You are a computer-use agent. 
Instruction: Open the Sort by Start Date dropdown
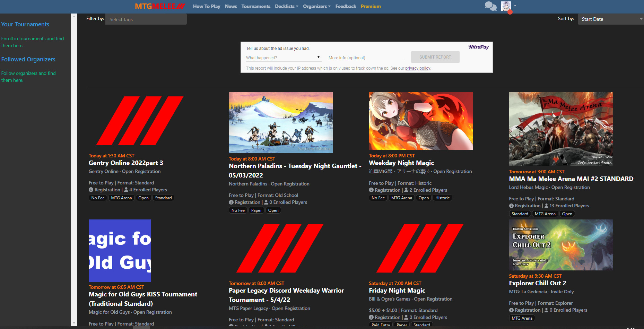pyautogui.click(x=611, y=19)
